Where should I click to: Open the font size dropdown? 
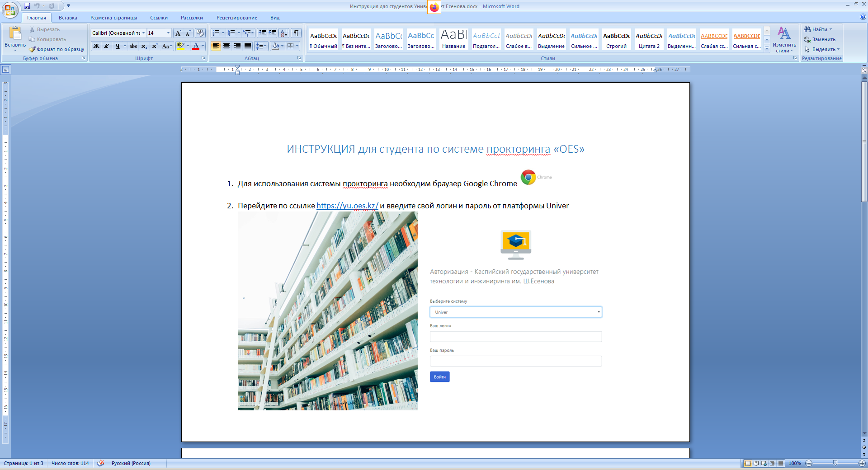(x=168, y=33)
